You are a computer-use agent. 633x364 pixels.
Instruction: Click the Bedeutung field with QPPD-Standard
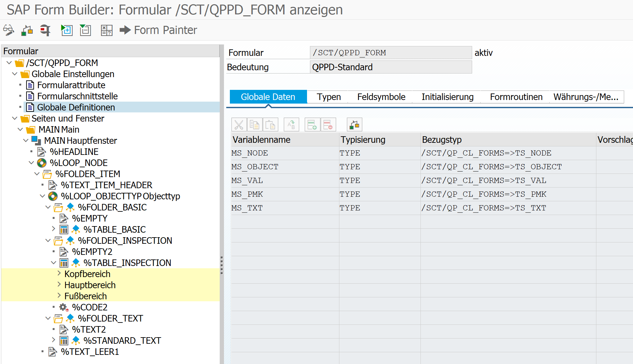tap(391, 67)
